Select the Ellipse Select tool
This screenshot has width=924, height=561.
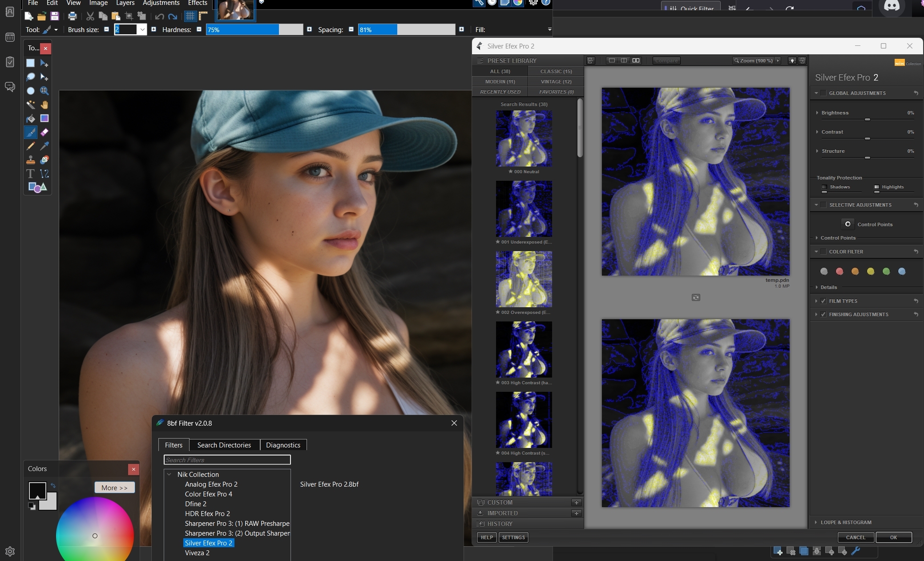point(30,91)
